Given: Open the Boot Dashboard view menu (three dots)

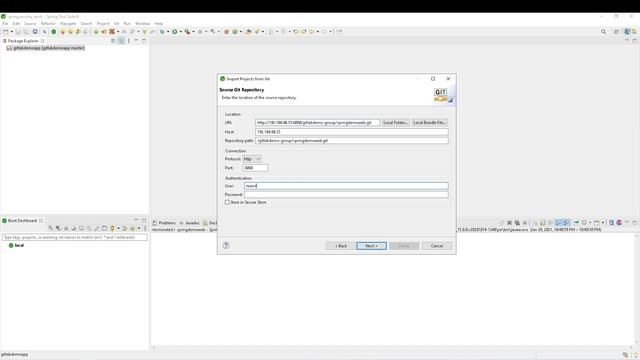Looking at the screenshot, I should coord(145,228).
